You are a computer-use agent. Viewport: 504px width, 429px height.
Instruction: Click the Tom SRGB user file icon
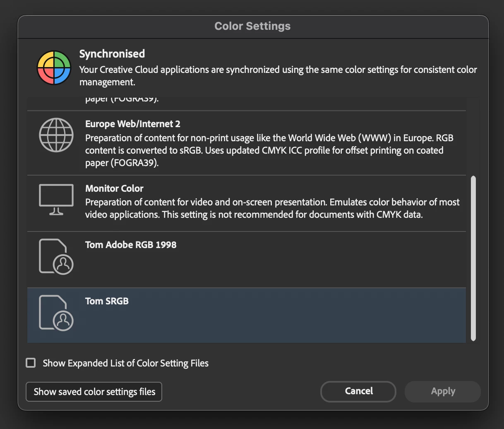56,313
